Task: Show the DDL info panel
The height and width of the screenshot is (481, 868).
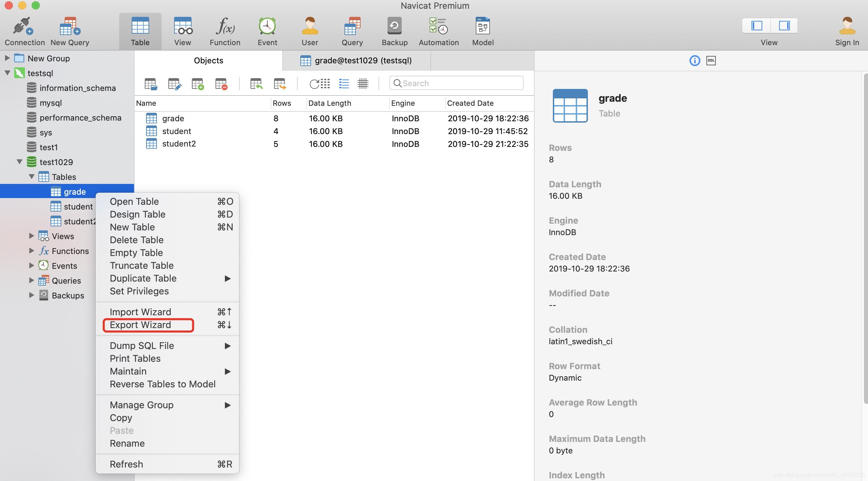Action: point(711,61)
